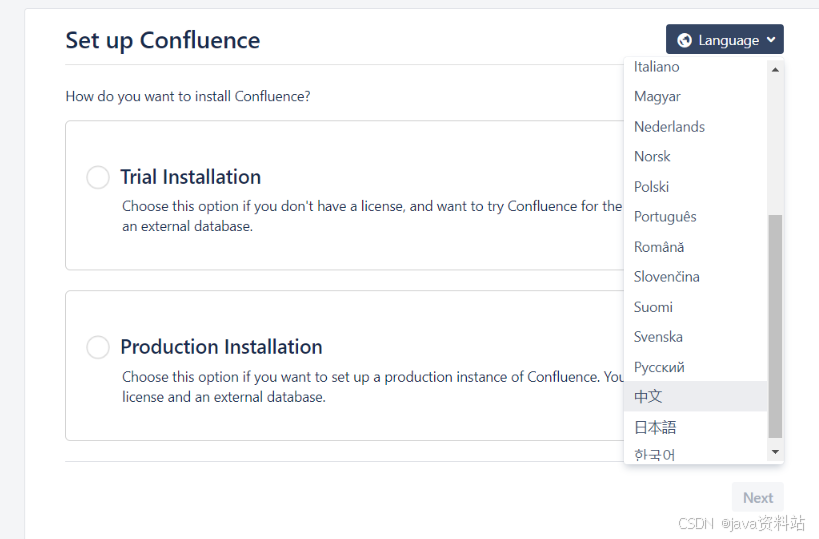Viewport: 819px width, 539px height.
Task: Switch language to Polski
Action: click(651, 187)
